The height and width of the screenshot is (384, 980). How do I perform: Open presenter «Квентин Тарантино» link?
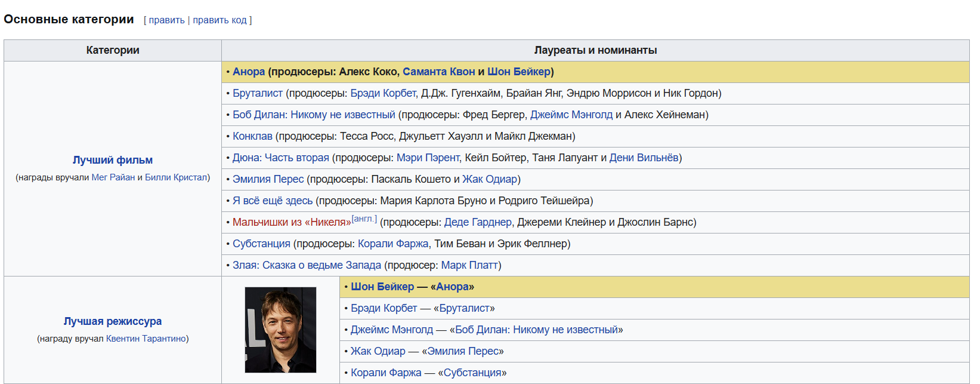coord(146,339)
